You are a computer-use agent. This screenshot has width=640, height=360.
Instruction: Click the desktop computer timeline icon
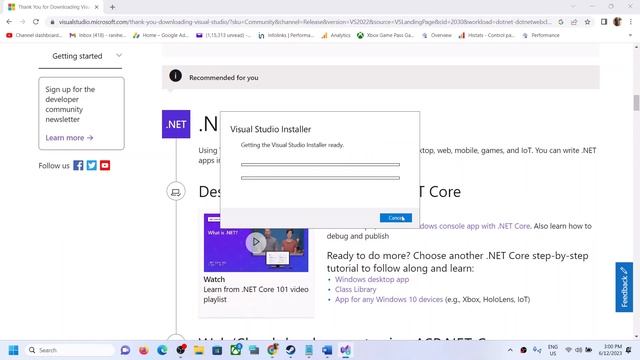point(176,191)
